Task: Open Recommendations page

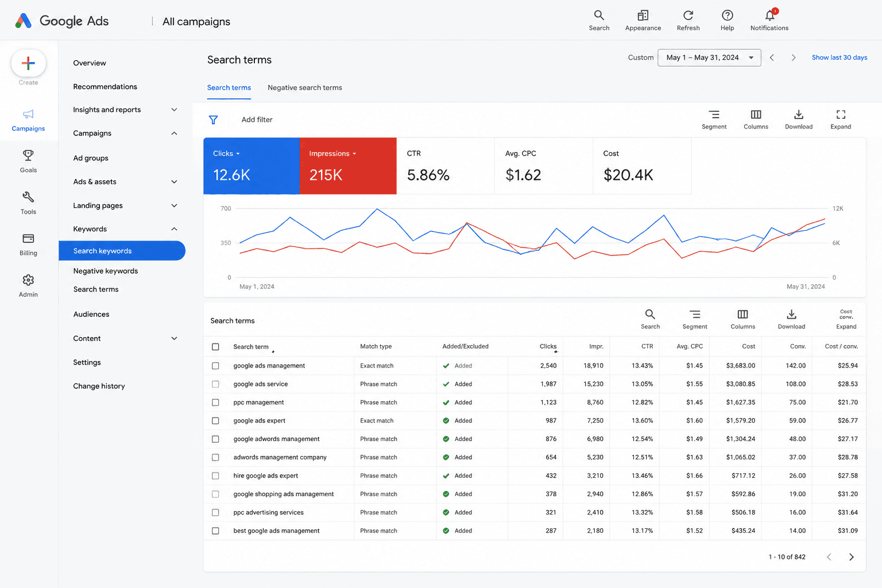Action: pyautogui.click(x=105, y=87)
